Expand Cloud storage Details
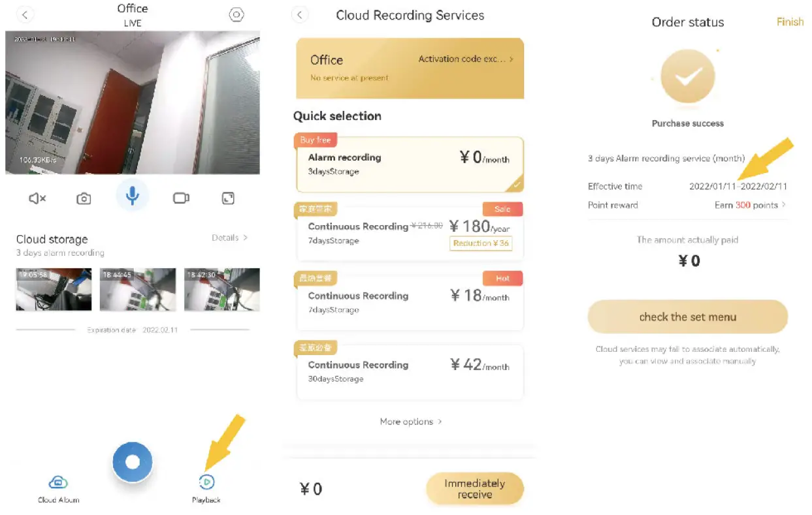 click(x=229, y=238)
